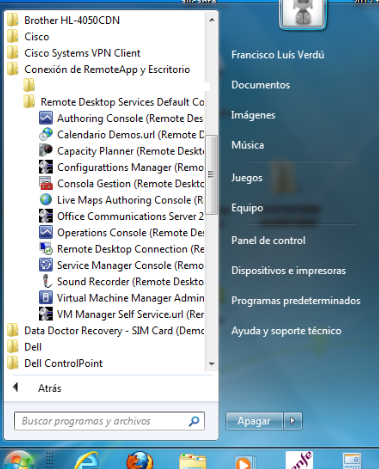Click Operations Console icon
379x469 pixels.
coord(46,232)
